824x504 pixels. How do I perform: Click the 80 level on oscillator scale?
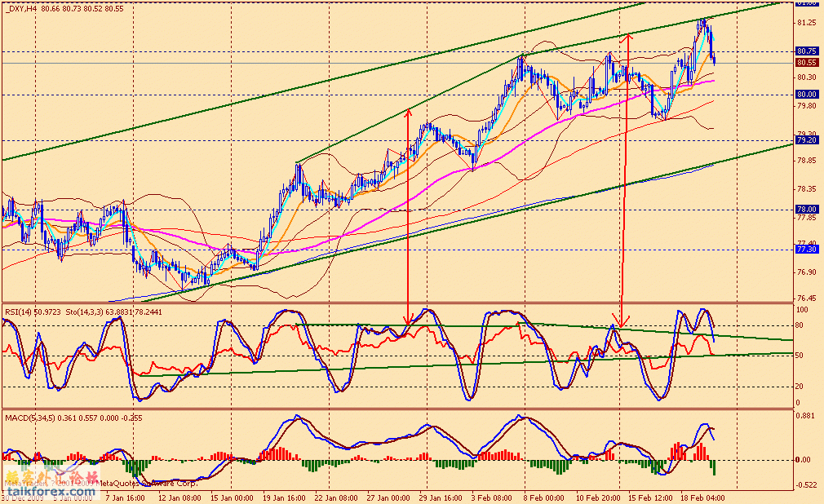point(800,325)
